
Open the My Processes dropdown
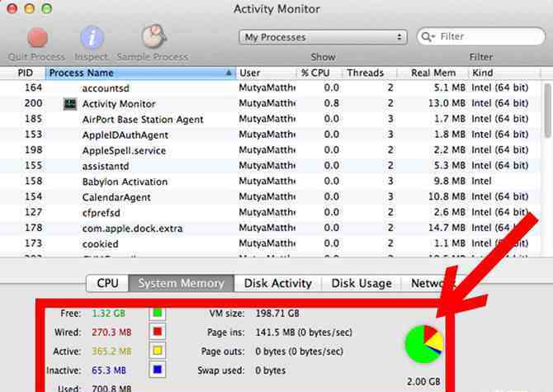(323, 37)
